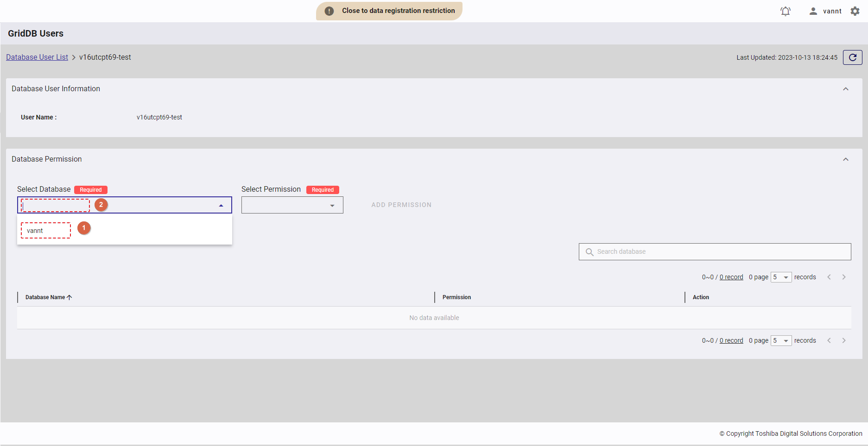This screenshot has height=446, width=868.
Task: Select vannt from the database list
Action: (x=35, y=231)
